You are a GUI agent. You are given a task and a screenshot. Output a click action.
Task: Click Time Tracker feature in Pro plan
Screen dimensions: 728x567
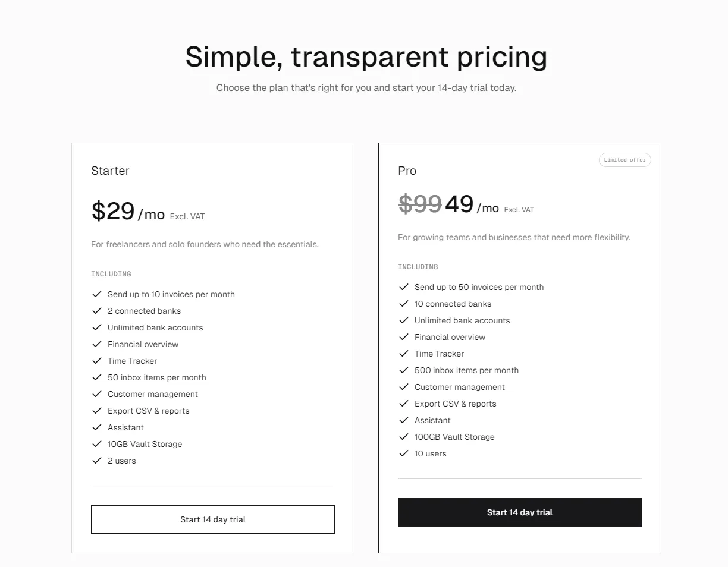tap(439, 354)
